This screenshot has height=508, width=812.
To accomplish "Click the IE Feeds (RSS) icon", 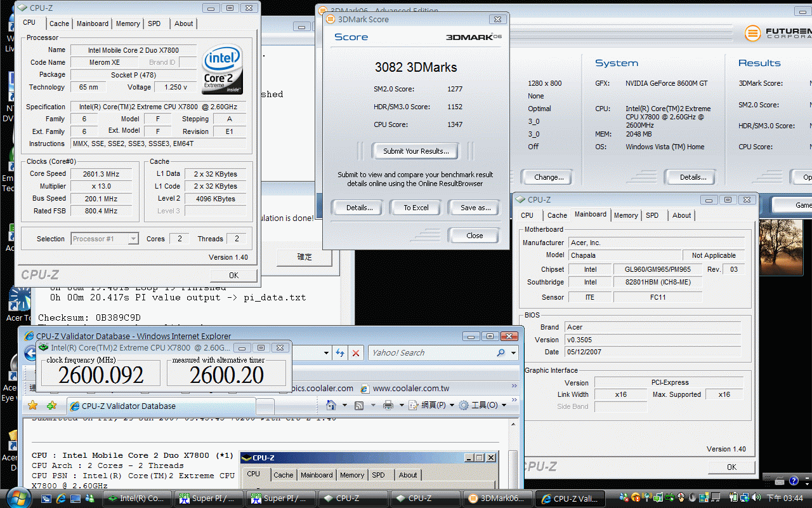I will [359, 405].
